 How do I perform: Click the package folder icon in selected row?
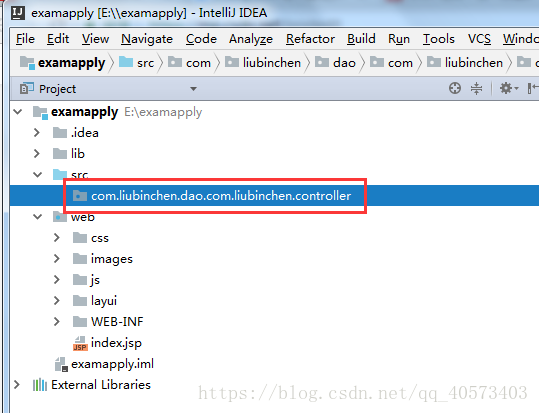click(x=80, y=196)
